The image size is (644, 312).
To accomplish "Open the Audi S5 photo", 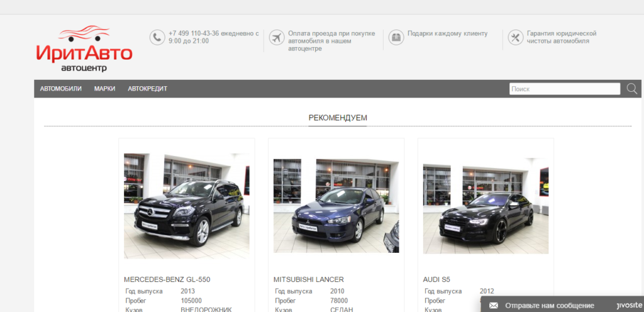I will click(486, 206).
